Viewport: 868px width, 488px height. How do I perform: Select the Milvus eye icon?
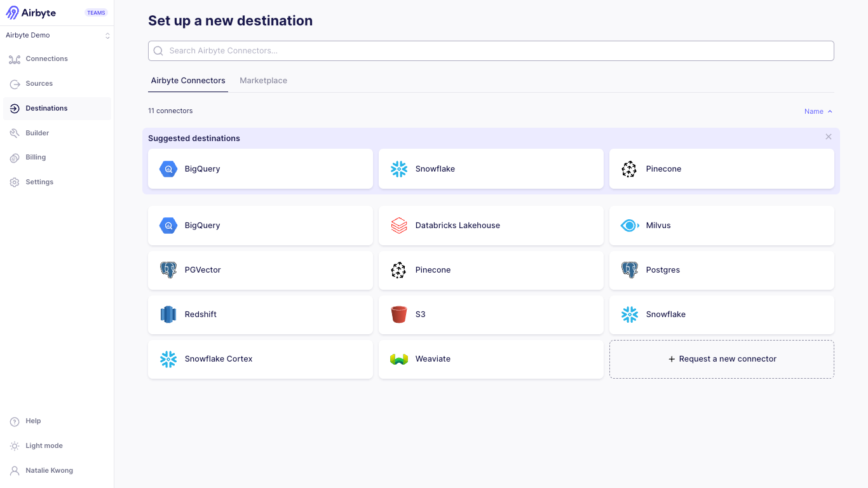(x=629, y=226)
